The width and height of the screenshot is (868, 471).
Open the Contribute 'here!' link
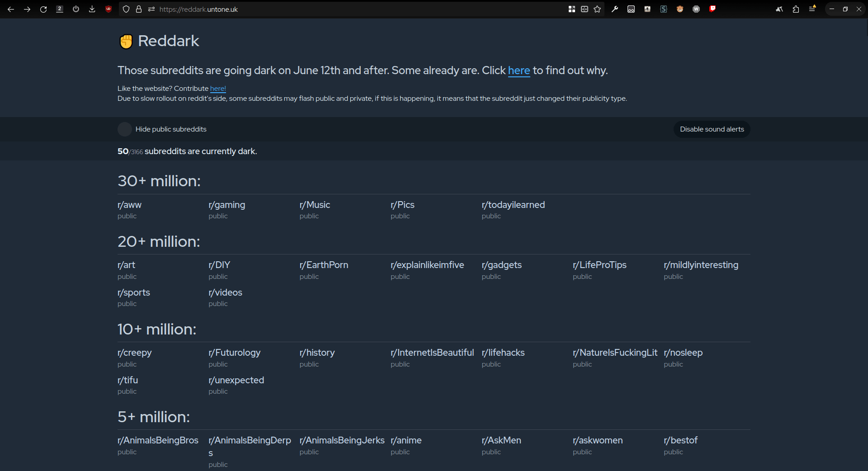click(218, 89)
